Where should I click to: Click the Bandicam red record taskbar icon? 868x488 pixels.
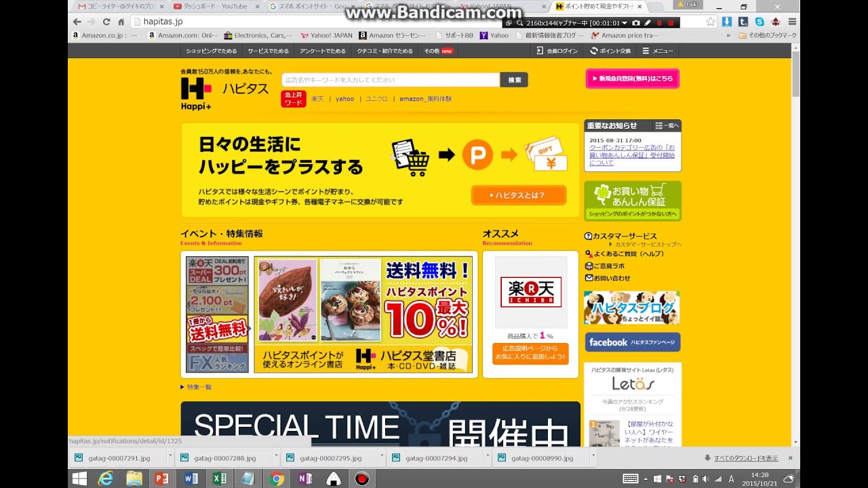tap(362, 479)
